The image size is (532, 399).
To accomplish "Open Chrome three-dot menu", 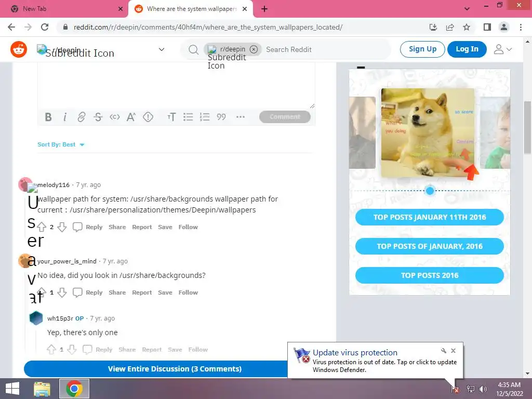I will 521,27.
